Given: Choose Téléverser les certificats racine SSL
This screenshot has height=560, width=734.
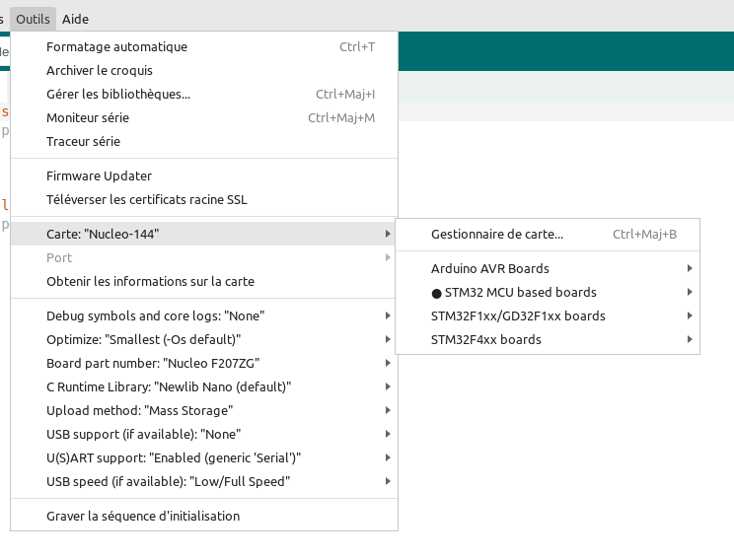Looking at the screenshot, I should coord(147,199).
